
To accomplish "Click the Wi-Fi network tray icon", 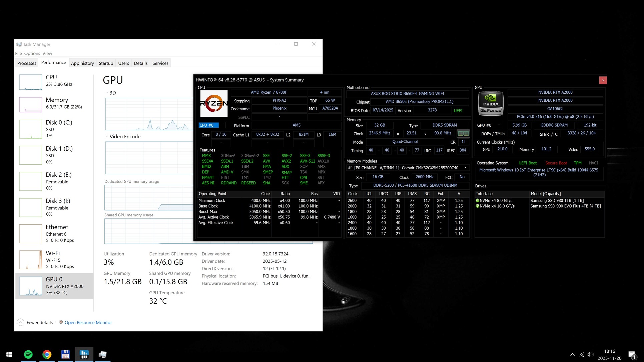I will (x=582, y=355).
